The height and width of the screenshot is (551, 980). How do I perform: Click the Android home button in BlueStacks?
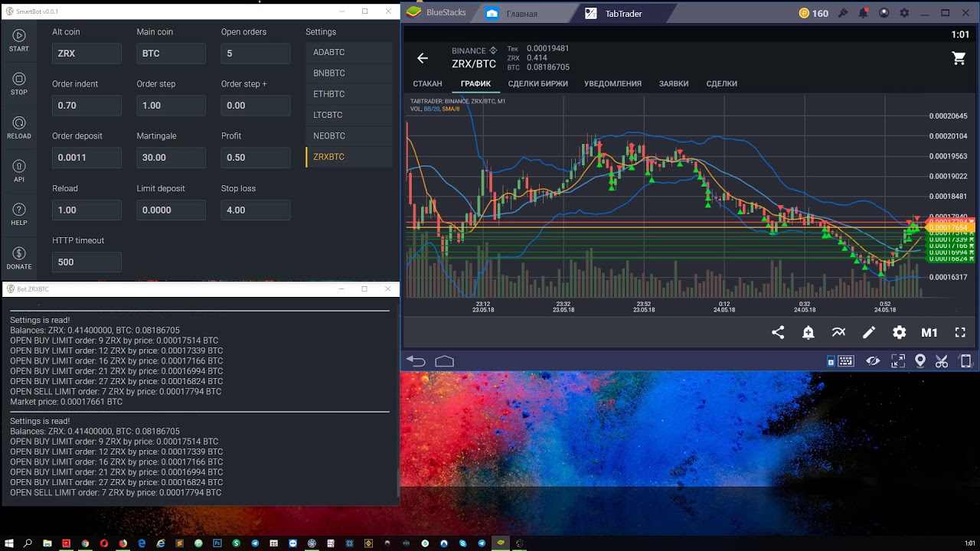(445, 361)
